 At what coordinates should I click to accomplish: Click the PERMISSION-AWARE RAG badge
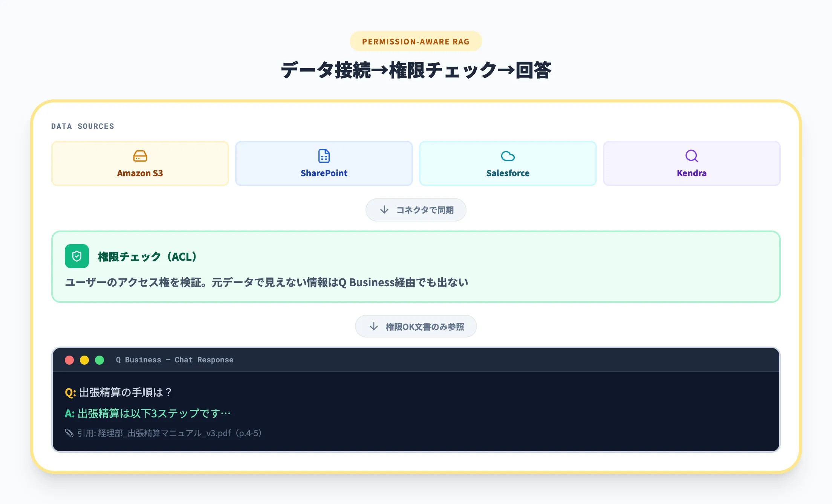point(416,41)
